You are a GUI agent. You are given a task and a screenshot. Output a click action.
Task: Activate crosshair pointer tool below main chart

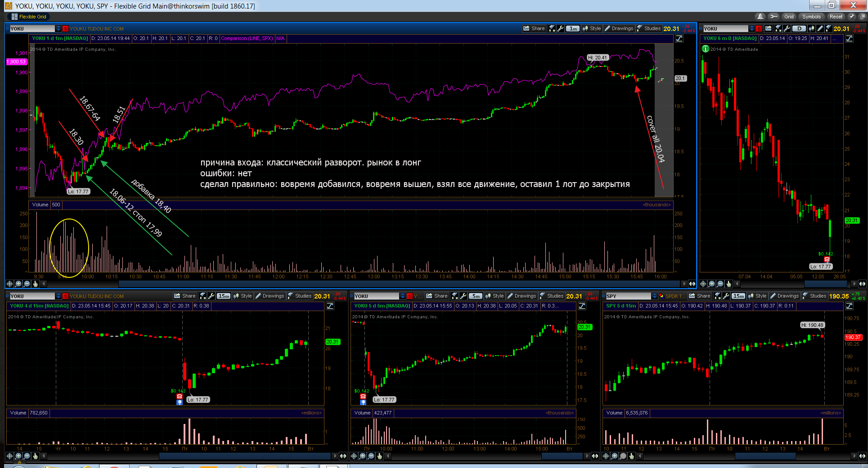coord(9,284)
